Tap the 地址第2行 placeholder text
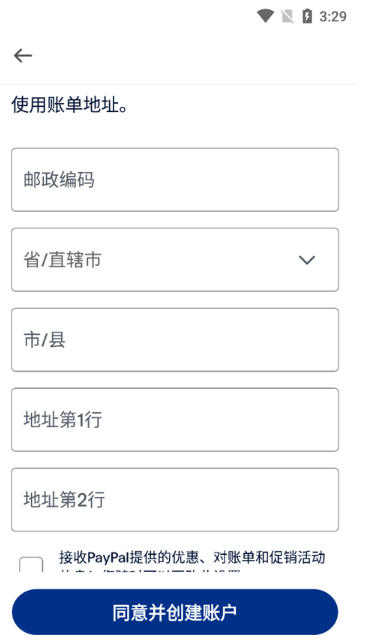 (x=64, y=500)
